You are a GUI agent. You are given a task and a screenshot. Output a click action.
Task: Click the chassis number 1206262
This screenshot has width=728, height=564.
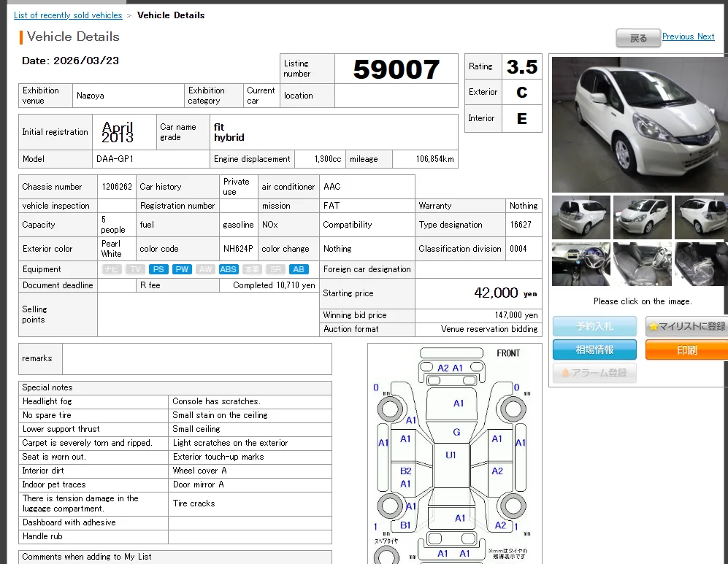tap(117, 187)
